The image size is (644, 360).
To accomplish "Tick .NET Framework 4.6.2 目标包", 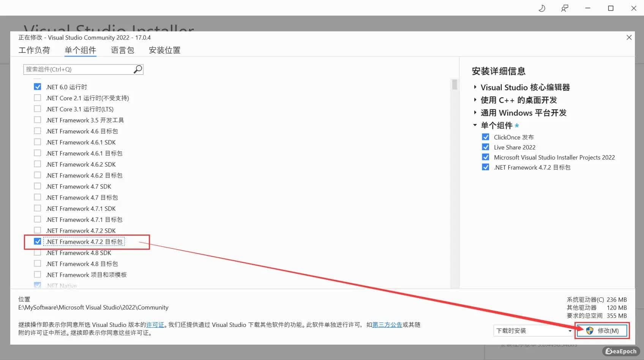I will coord(38,175).
